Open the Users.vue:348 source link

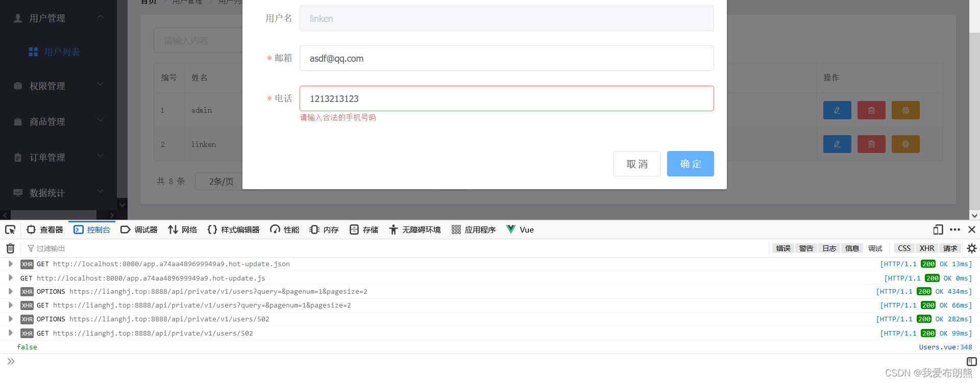tap(945, 347)
